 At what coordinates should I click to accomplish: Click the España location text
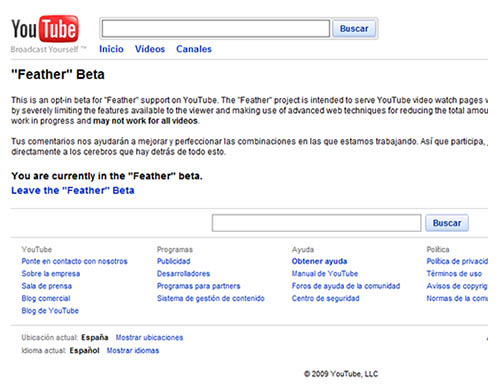click(95, 338)
